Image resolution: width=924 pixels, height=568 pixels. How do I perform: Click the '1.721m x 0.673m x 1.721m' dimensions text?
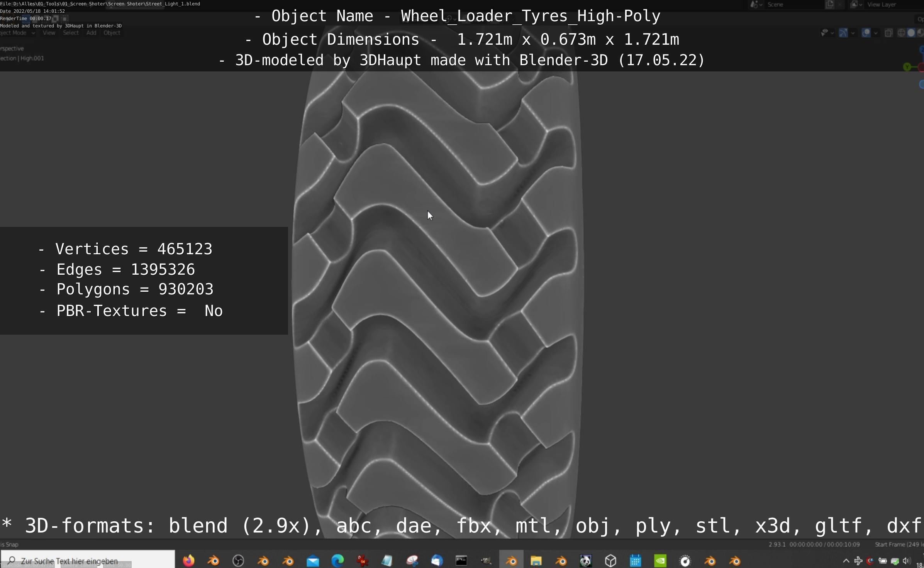pos(568,39)
